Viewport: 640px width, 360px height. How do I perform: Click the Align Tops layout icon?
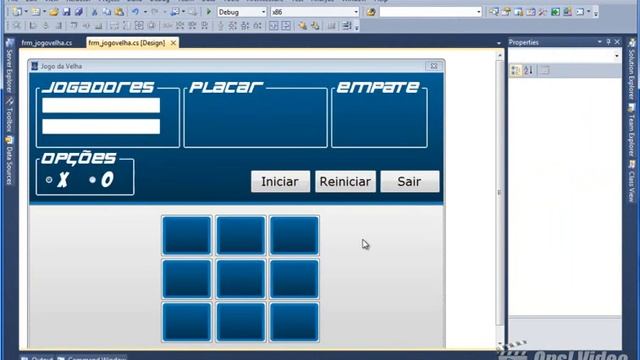[x=74, y=26]
